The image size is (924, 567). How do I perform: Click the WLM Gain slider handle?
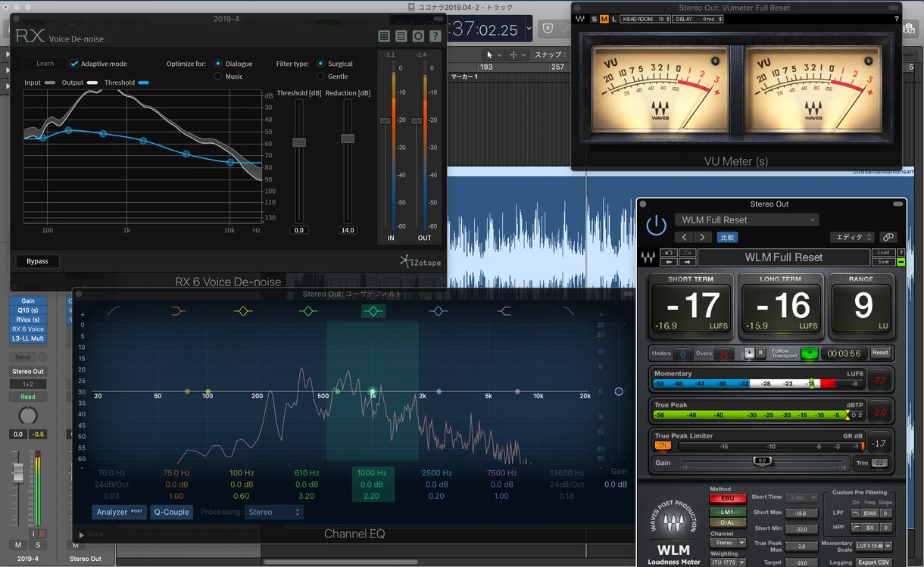pyautogui.click(x=762, y=460)
